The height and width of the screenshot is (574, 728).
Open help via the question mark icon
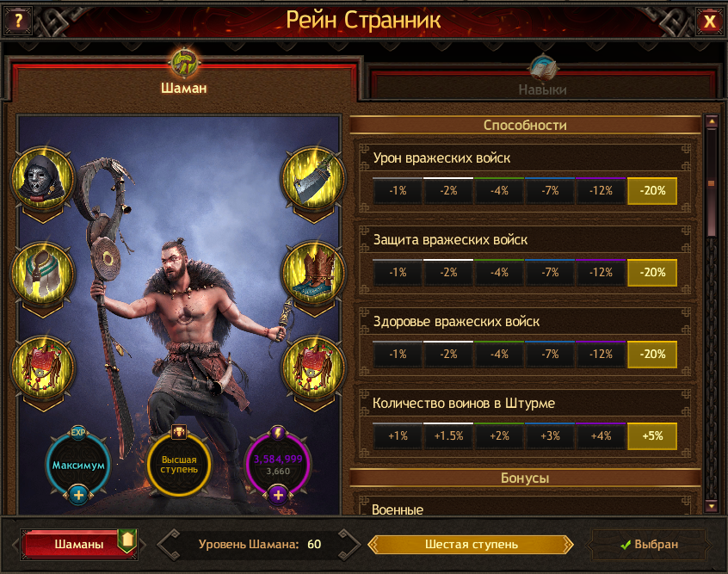[x=18, y=21]
